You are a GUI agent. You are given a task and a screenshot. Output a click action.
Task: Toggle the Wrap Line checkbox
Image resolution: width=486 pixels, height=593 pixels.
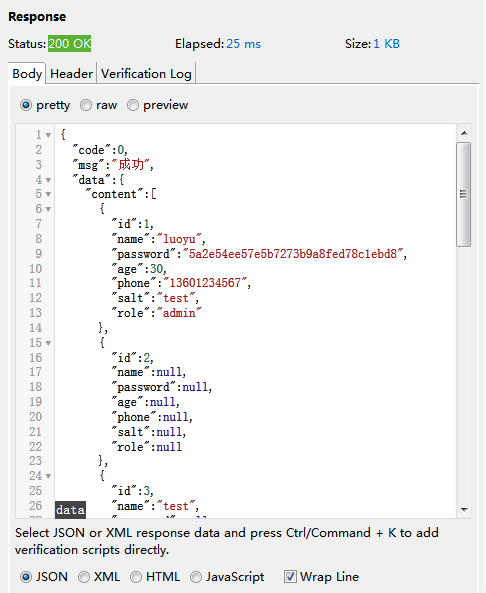[x=290, y=577]
